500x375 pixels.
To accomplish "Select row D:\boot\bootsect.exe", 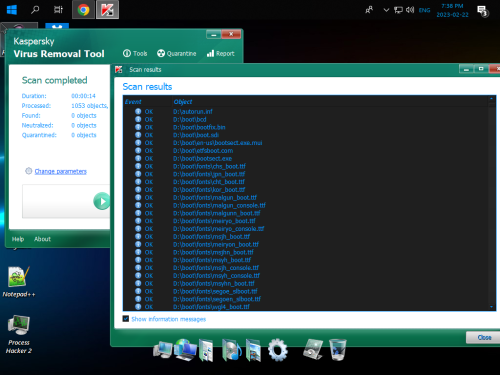I will tap(306, 158).
